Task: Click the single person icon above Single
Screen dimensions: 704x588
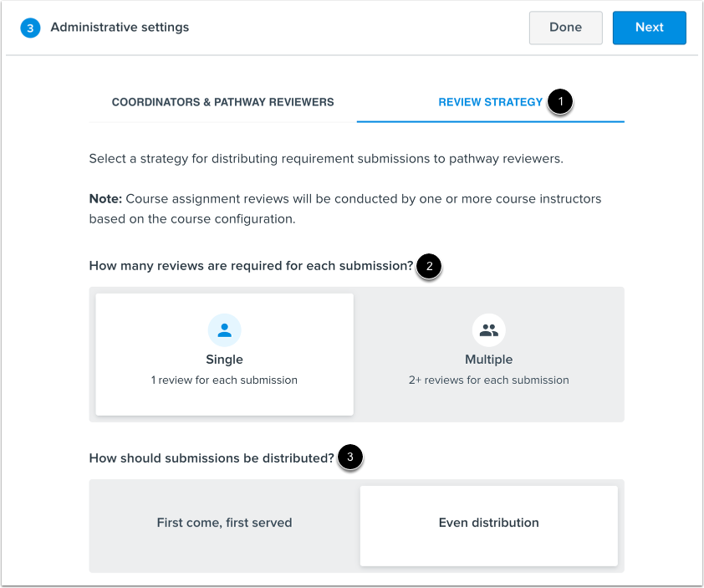Action: 224,330
